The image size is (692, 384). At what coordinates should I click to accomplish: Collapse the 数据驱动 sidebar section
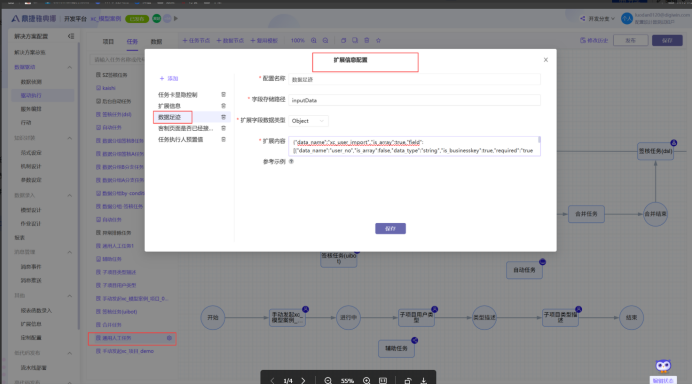coord(70,67)
